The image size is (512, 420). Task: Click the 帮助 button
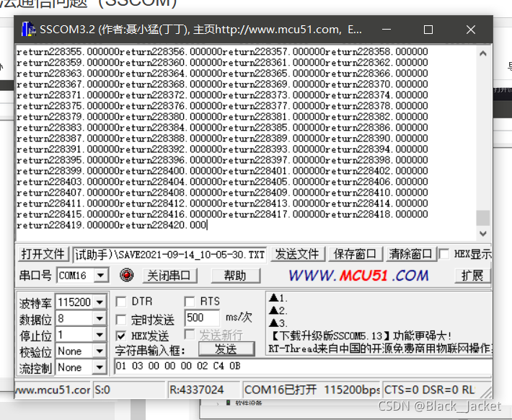click(235, 276)
